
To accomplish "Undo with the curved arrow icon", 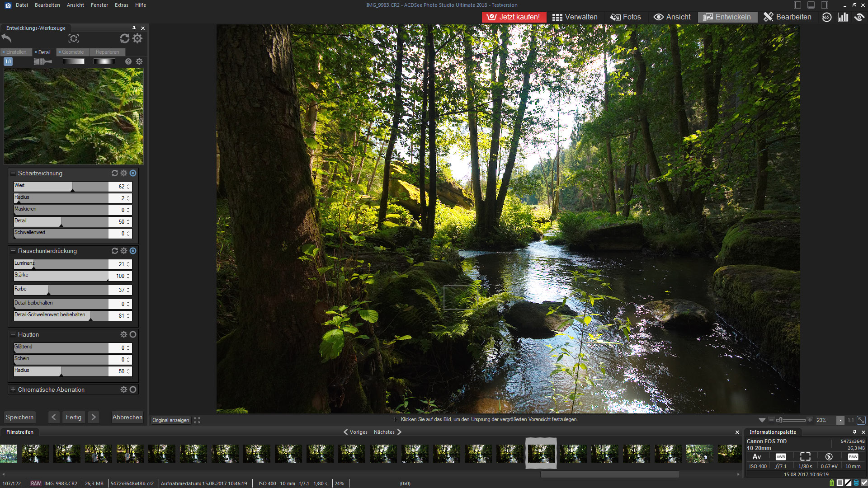I will point(6,38).
